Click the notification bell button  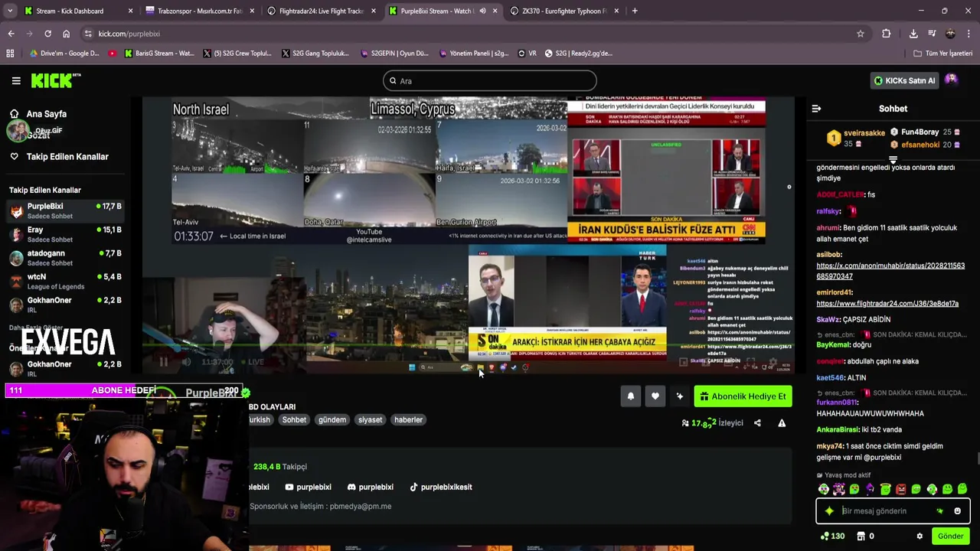630,396
